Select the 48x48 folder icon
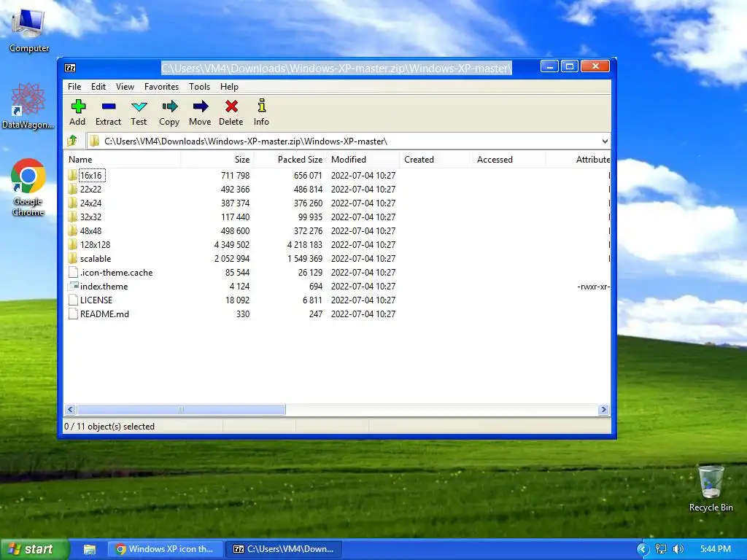The width and height of the screenshot is (747, 560). [x=72, y=230]
